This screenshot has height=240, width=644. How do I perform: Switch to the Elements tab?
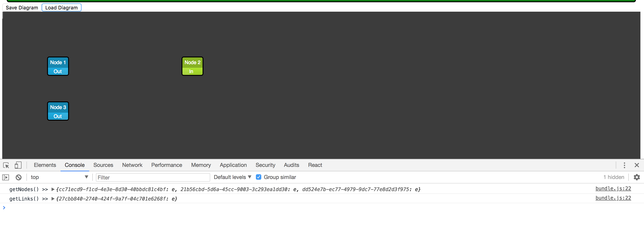pos(45,165)
